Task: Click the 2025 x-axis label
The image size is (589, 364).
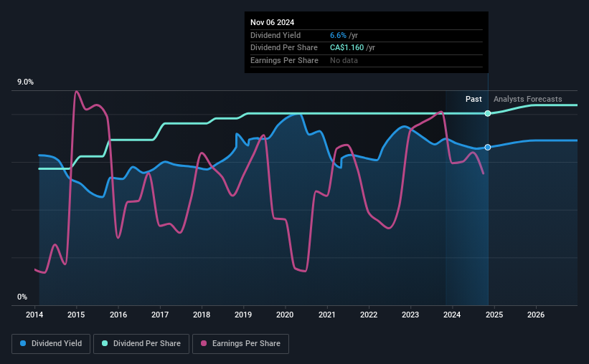Action: point(494,315)
